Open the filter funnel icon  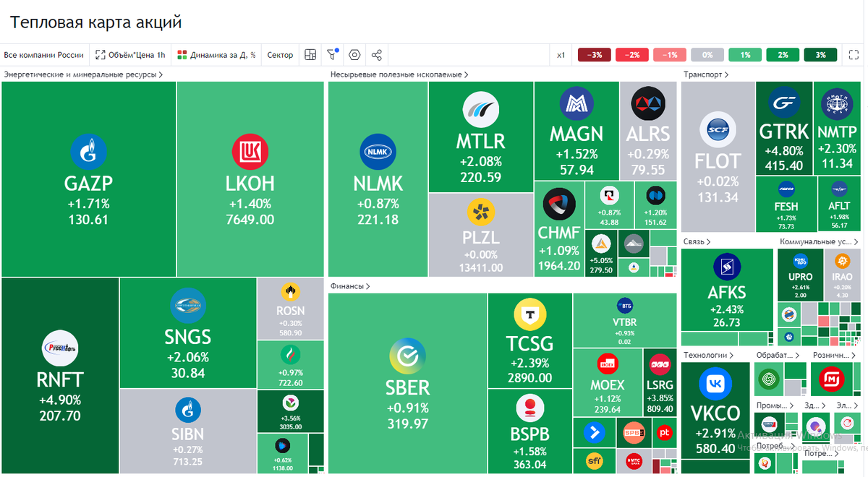(332, 55)
